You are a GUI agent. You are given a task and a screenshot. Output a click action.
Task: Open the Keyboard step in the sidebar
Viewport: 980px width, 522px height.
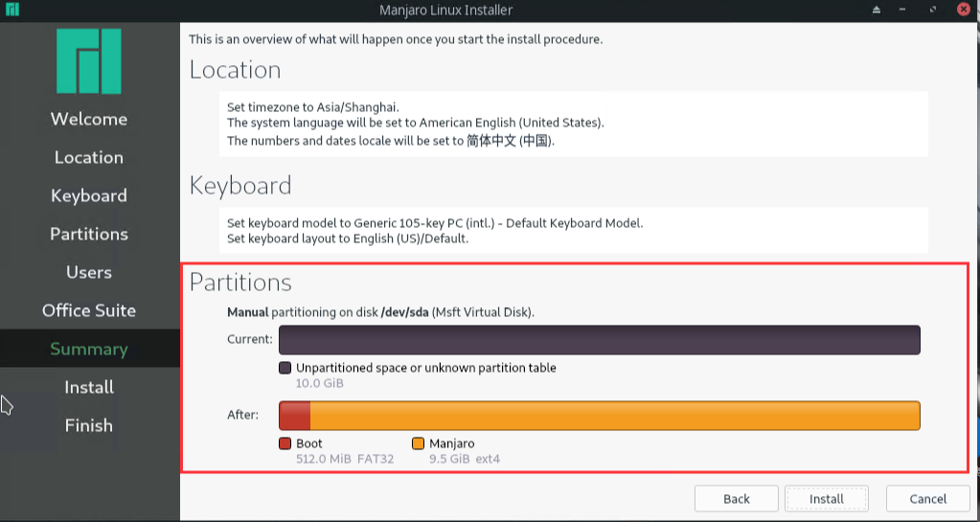tap(89, 195)
